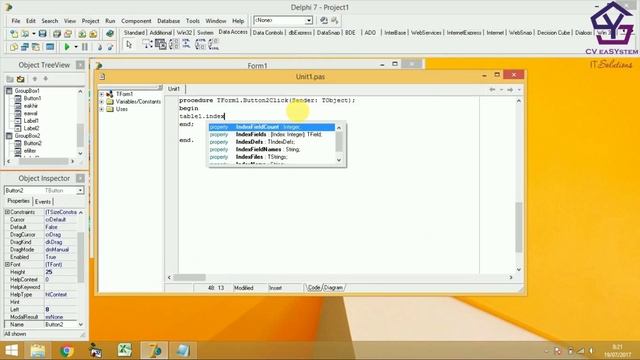Select IndexFiles in code completion list
The image size is (640, 360).
272,157
